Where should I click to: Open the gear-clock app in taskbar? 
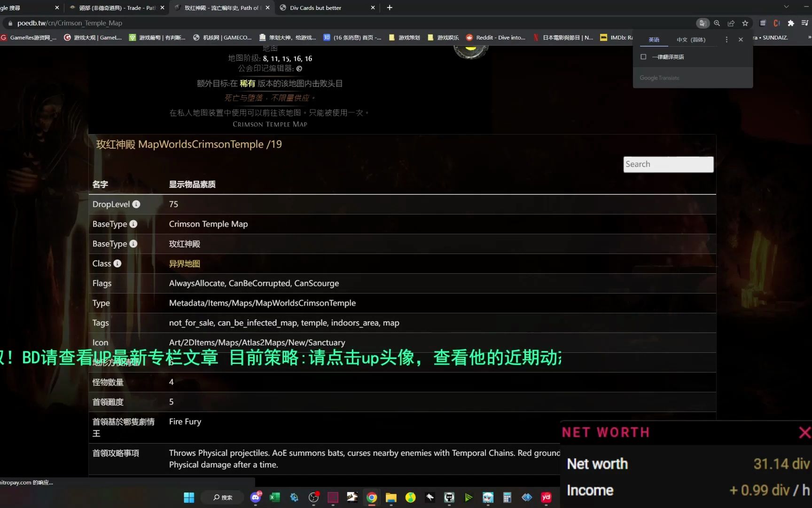click(x=294, y=497)
